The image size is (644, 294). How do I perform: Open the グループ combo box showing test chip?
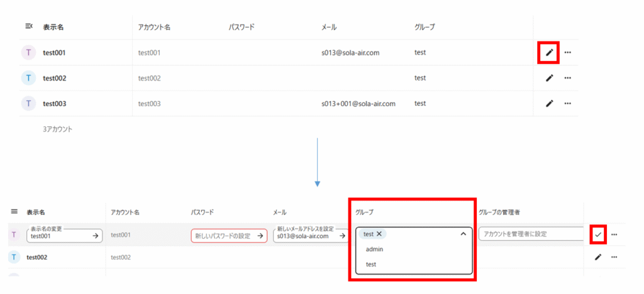421,234
